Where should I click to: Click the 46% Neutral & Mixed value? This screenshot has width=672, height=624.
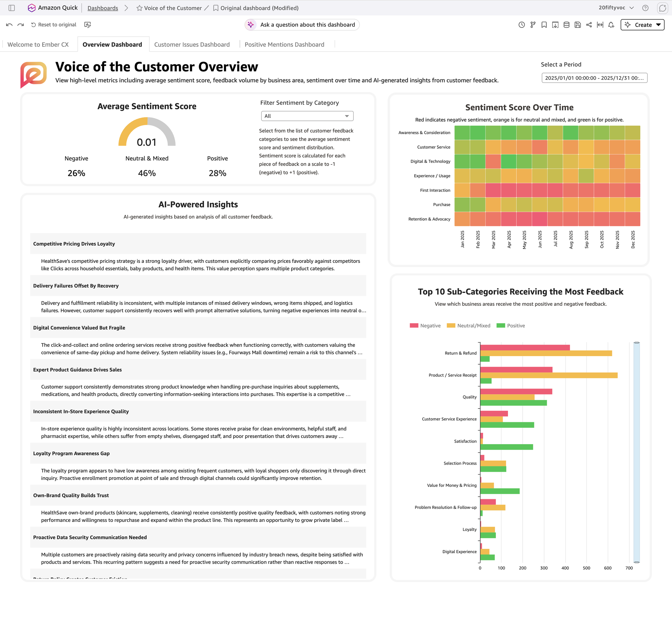tap(147, 173)
